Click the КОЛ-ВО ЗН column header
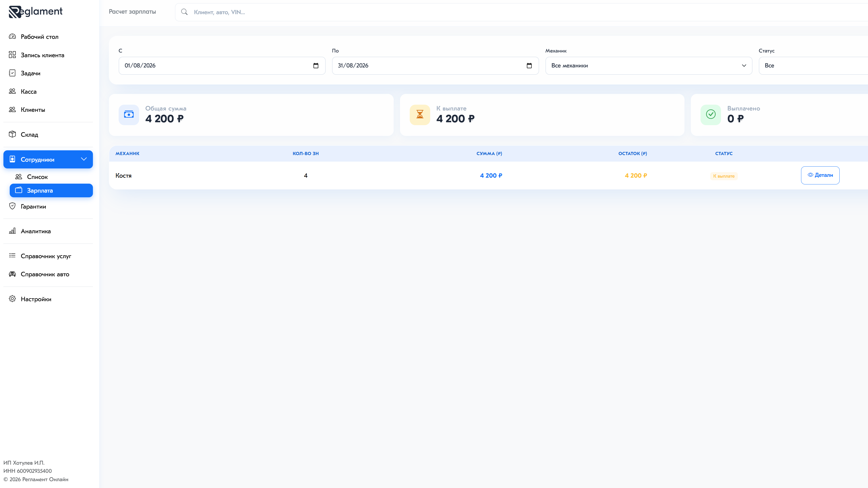Viewport: 868px width, 488px height. (306, 153)
